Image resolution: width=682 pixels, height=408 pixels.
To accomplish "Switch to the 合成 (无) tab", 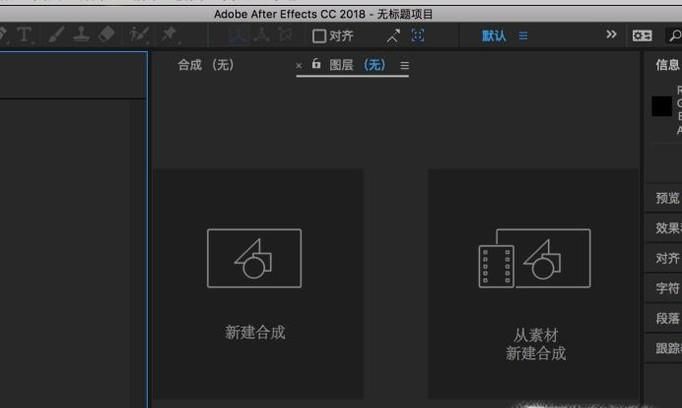I will [206, 65].
